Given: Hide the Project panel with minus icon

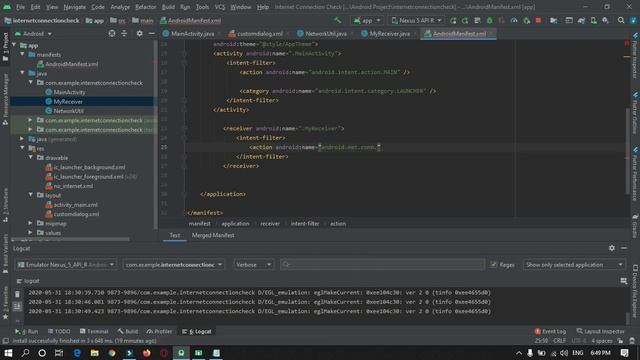Looking at the screenshot, I should [151, 33].
